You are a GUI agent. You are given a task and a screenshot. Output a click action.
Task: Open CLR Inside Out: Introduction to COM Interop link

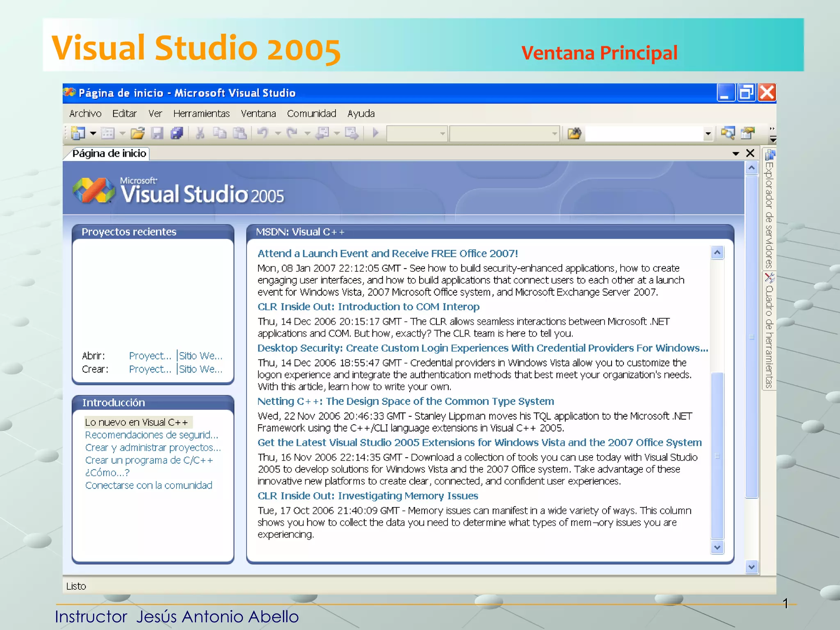point(368,307)
